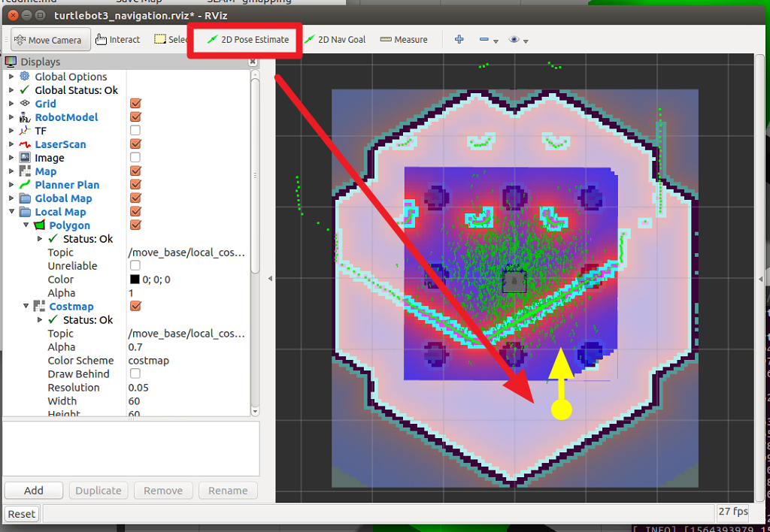Click the Local Map folder icon

(x=25, y=212)
